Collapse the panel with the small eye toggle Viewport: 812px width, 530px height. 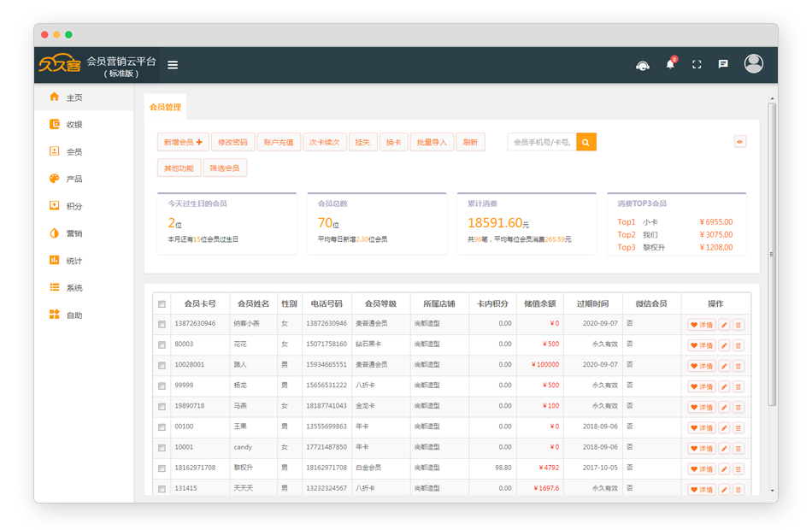(x=739, y=142)
